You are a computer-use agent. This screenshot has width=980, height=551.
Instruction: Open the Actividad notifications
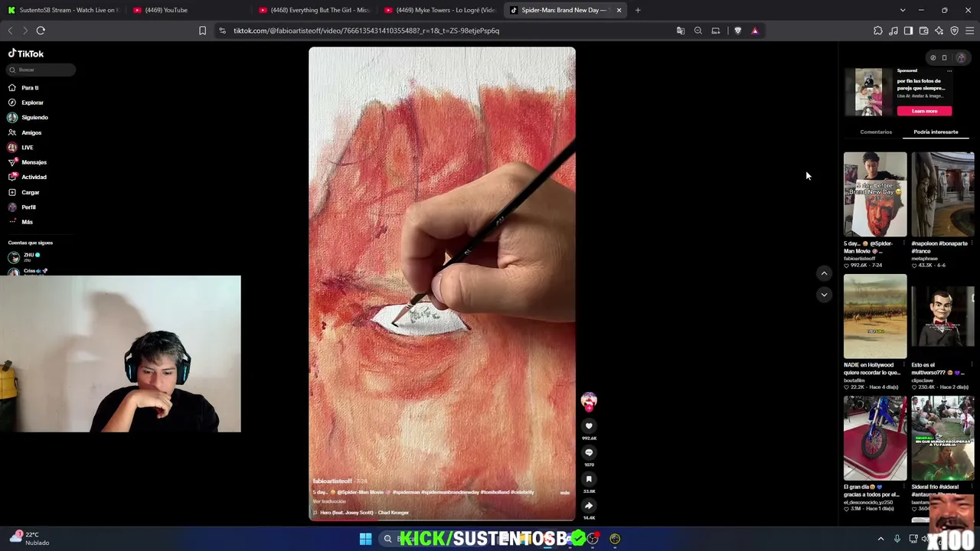[x=34, y=177]
